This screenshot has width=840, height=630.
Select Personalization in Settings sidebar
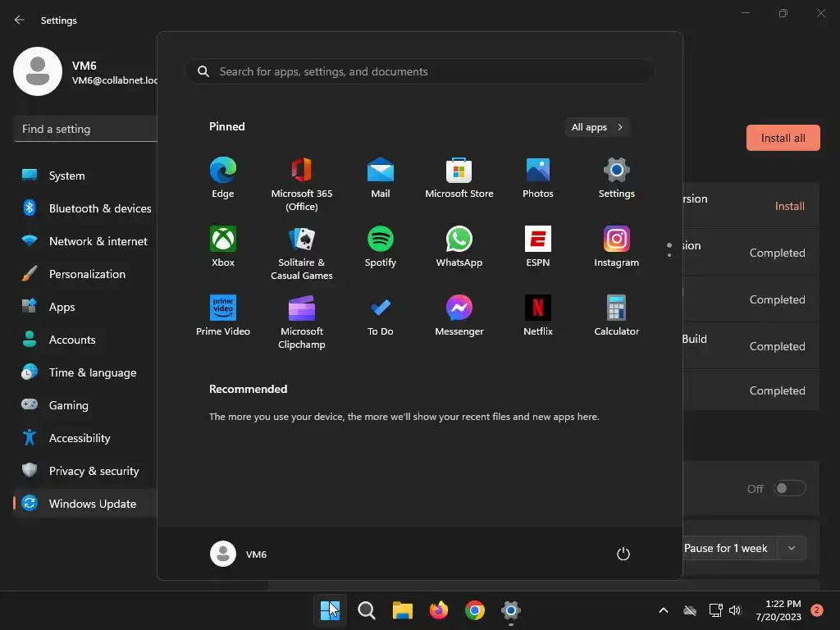[85, 274]
